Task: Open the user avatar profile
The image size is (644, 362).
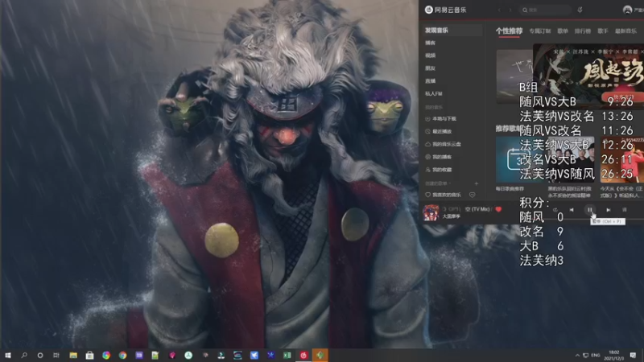Action: pos(627,10)
